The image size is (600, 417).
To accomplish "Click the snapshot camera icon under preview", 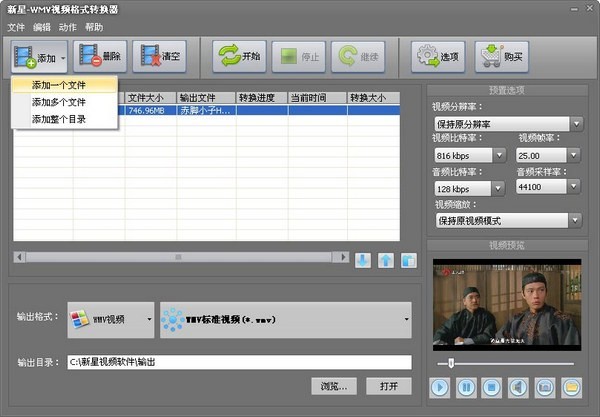I will [545, 386].
